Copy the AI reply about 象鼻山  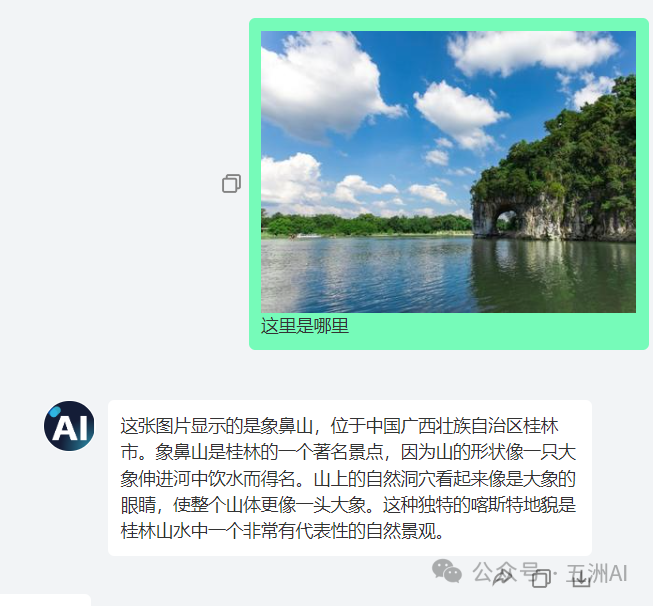[x=541, y=579]
